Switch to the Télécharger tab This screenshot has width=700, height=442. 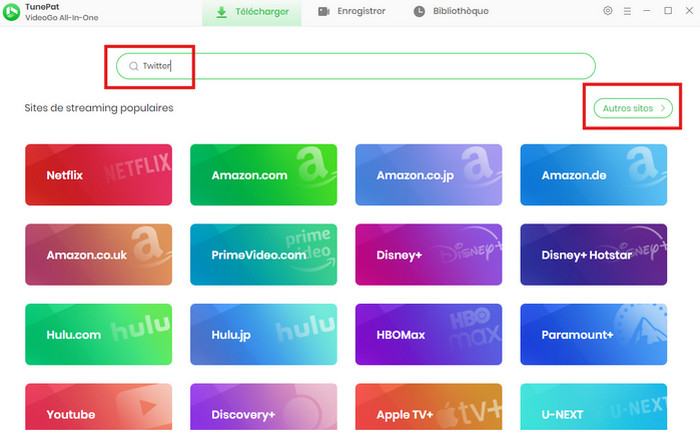pyautogui.click(x=252, y=13)
